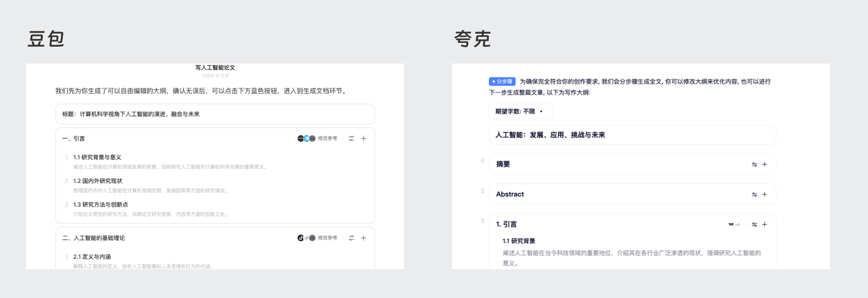This screenshot has height=298, width=868.
Task: Click the plus icon in Doubao's 一、引言 section
Action: [363, 138]
